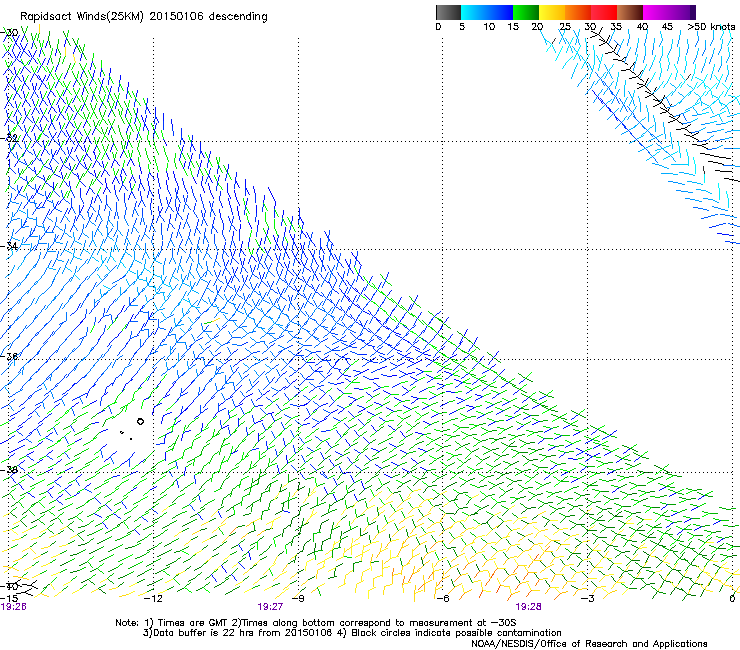Screen dimensions: 740x650
Task: Click the Rapidscat Winds title text
Action: [x=144, y=17]
